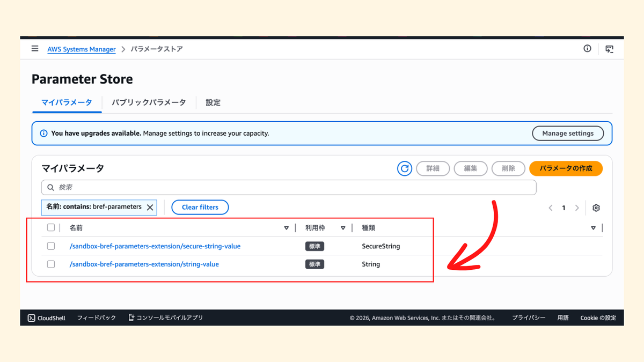Viewport: 644px width, 362px height.
Task: Check the string-value row checkbox
Action: pos(51,264)
